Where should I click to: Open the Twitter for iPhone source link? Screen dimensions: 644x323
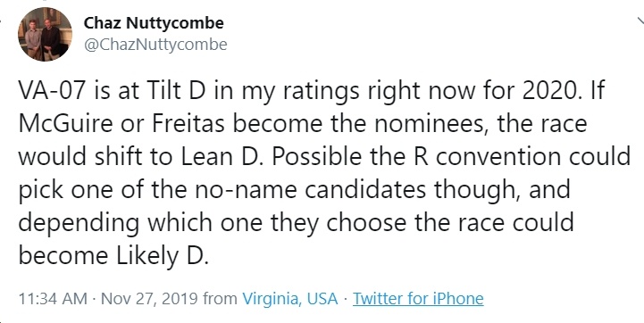coord(418,298)
